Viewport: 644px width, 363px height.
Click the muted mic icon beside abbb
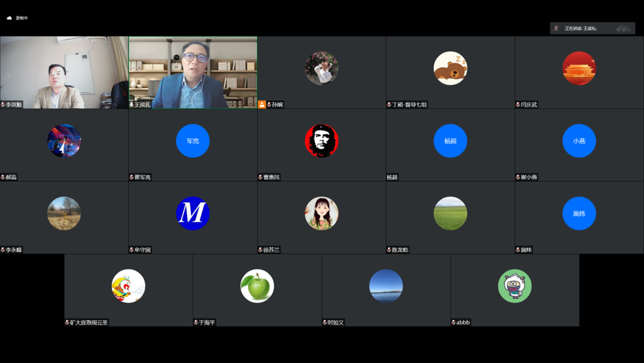click(x=454, y=322)
